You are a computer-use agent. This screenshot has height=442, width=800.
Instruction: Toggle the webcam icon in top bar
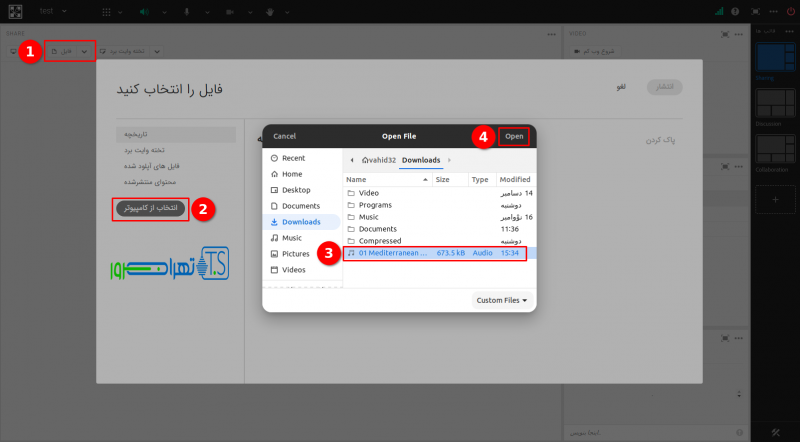point(230,12)
